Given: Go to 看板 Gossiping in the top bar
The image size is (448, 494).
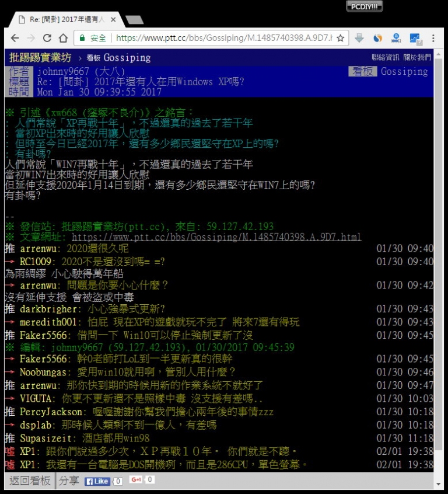Looking at the screenshot, I should click(118, 58).
